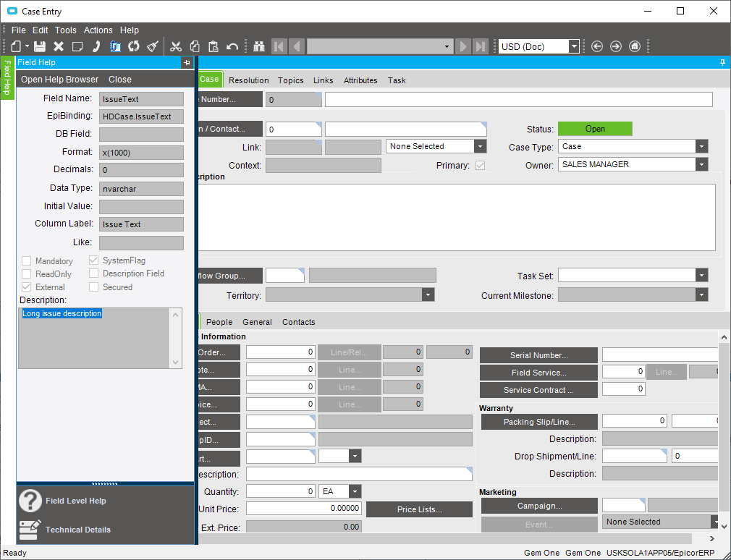
Task: Click the Price Lists... button
Action: click(x=419, y=509)
